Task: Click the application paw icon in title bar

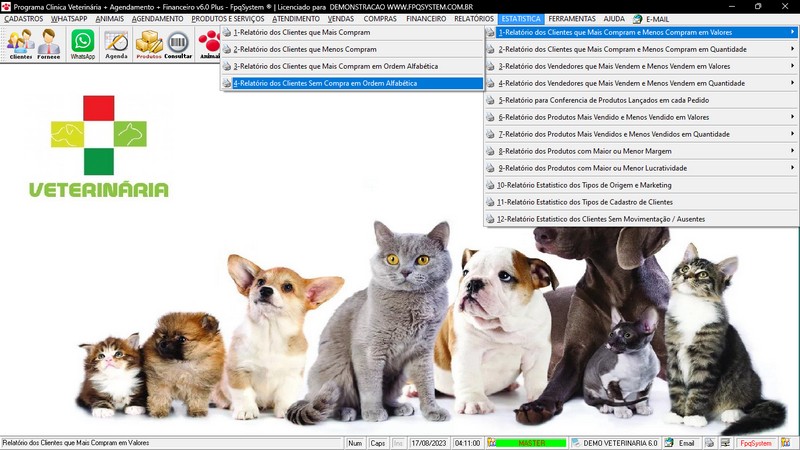Action: 6,7
